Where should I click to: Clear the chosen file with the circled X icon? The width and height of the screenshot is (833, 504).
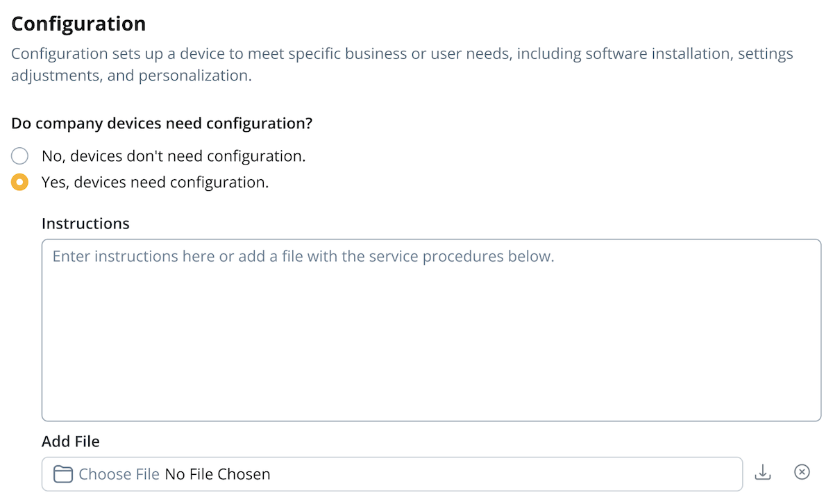(x=802, y=473)
